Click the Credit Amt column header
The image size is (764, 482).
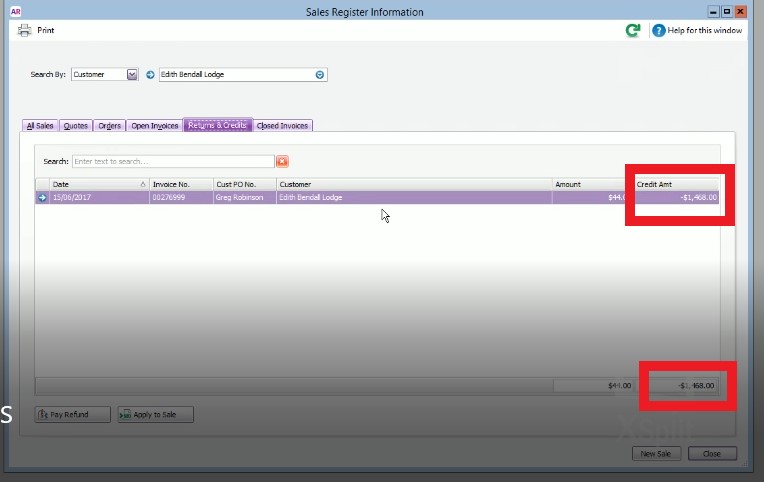click(x=676, y=184)
